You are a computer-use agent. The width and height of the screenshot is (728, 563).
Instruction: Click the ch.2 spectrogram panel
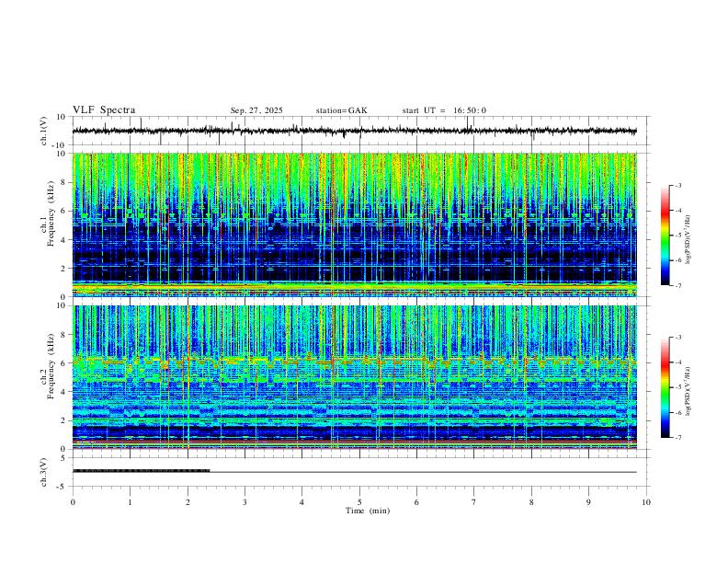(x=354, y=377)
